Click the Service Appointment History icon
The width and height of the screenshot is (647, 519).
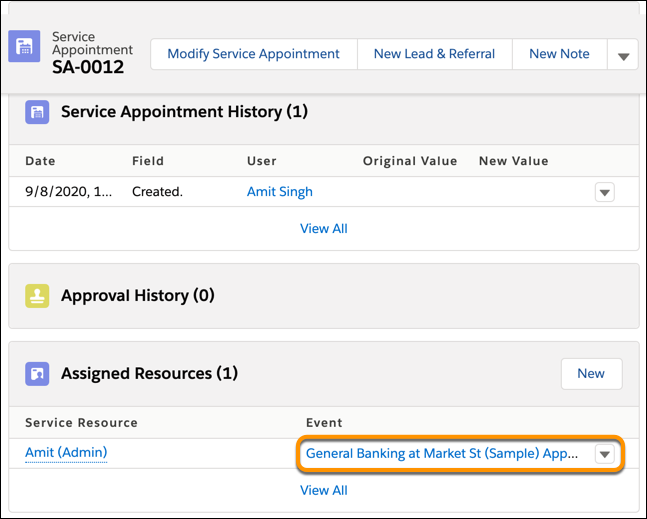point(37,112)
